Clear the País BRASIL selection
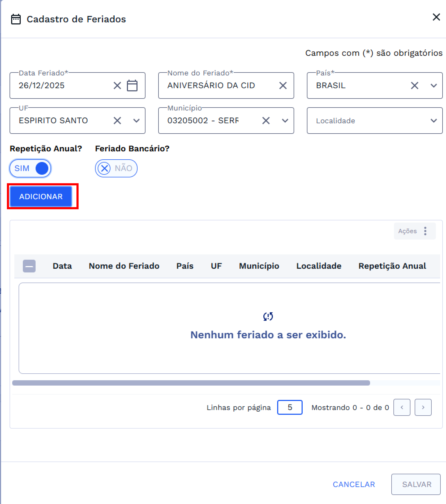This screenshot has height=504, width=446. (414, 86)
